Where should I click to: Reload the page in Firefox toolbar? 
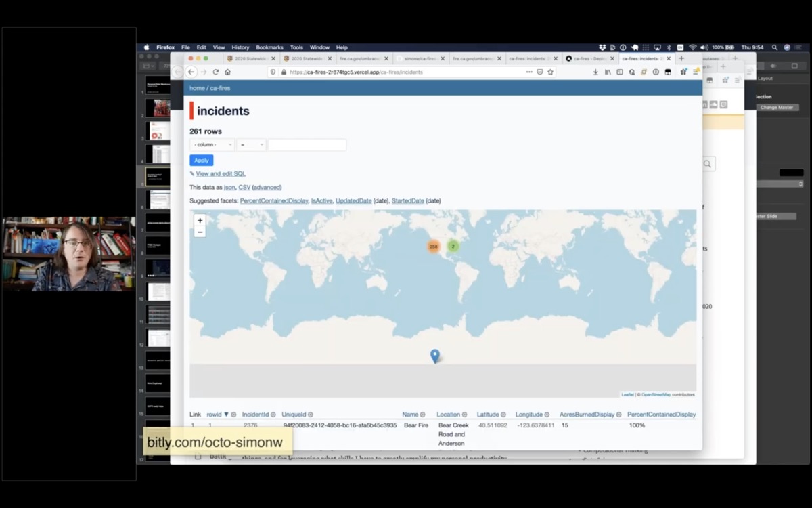[x=216, y=72]
